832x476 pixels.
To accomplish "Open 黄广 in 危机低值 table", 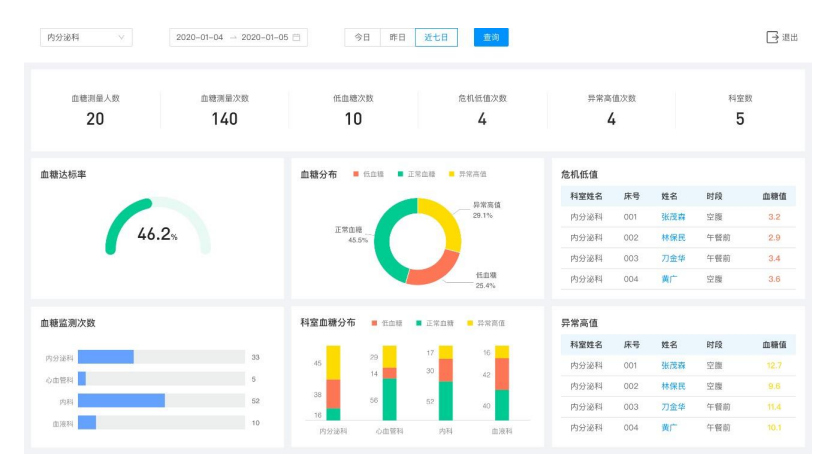I will pyautogui.click(x=669, y=279).
